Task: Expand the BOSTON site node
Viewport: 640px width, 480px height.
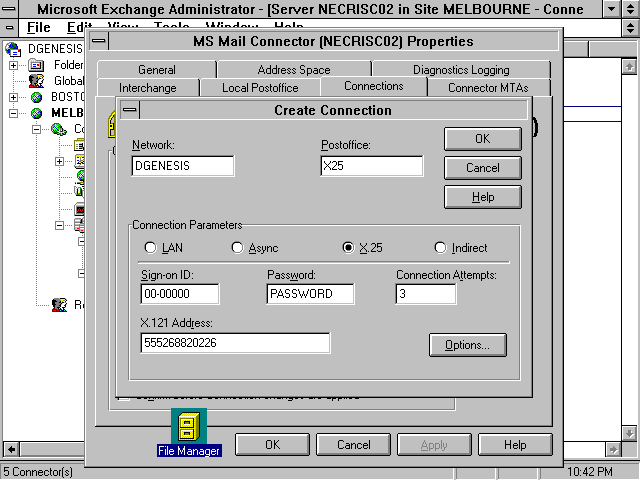Action: [13, 97]
